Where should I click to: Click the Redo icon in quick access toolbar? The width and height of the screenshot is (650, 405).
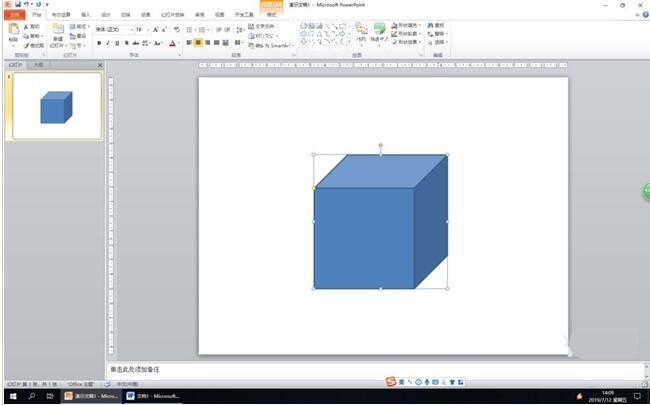coord(38,4)
